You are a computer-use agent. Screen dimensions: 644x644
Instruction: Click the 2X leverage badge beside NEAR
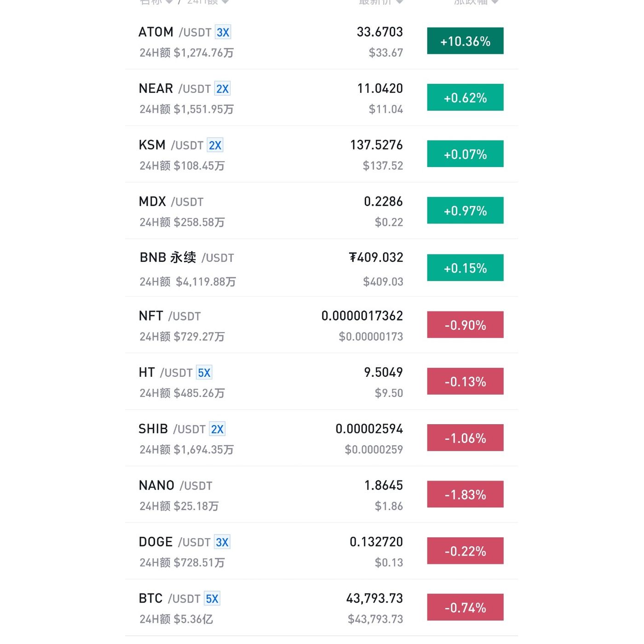[x=223, y=89]
